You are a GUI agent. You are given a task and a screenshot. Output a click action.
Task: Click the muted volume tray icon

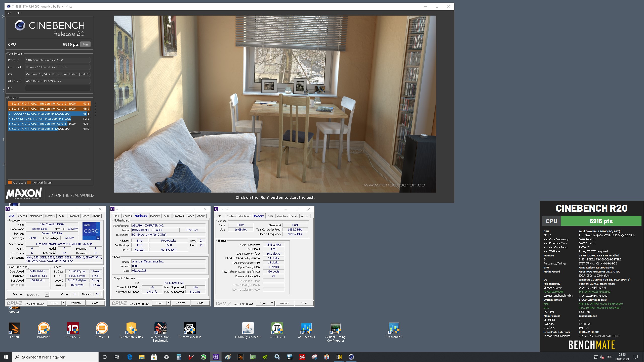point(602,357)
